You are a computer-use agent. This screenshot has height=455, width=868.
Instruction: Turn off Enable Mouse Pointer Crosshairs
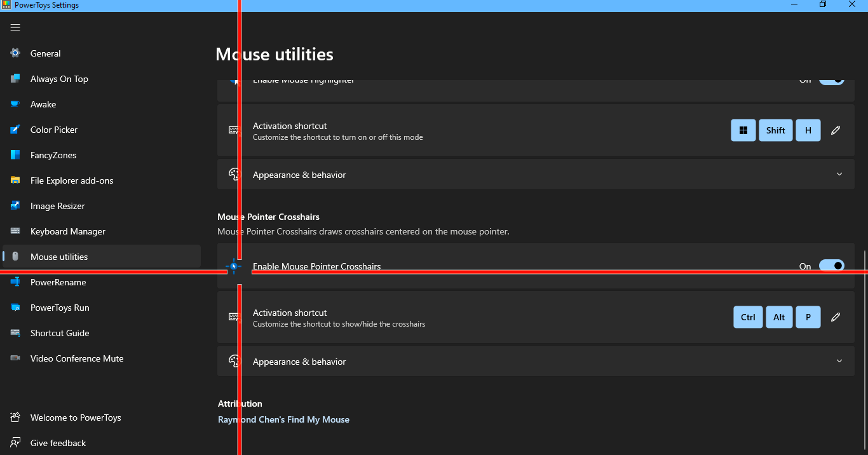(x=832, y=265)
